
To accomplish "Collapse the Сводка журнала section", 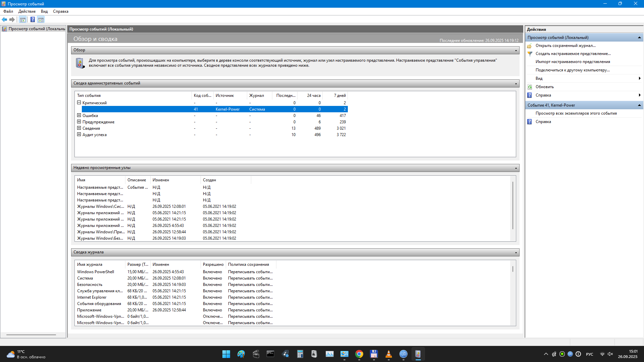I will click(516, 252).
